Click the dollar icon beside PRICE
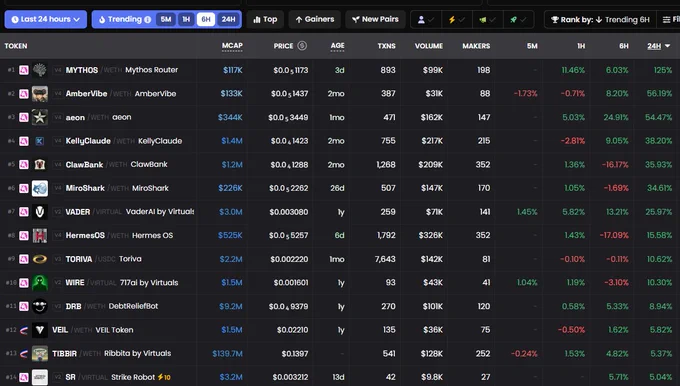Image resolution: width=680 pixels, height=386 pixels. (302, 46)
